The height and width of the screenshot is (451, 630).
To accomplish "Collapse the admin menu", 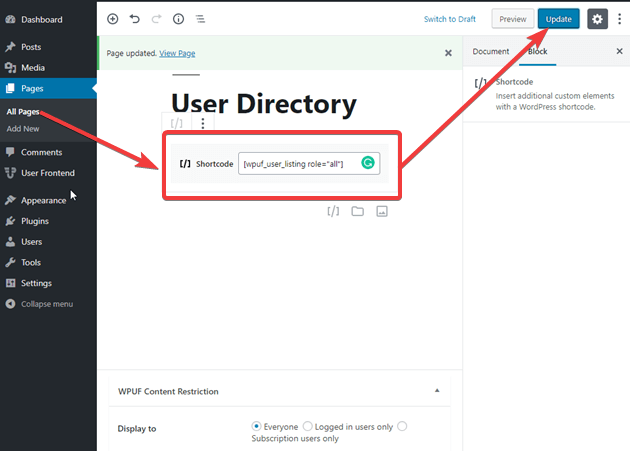I will point(47,304).
